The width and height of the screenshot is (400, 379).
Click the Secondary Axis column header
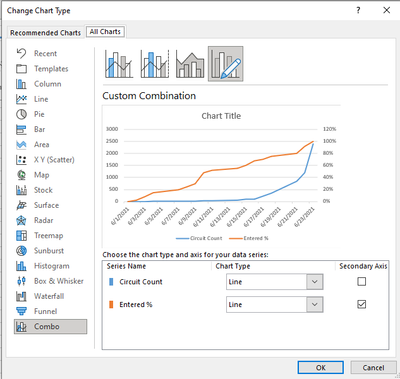[363, 266]
